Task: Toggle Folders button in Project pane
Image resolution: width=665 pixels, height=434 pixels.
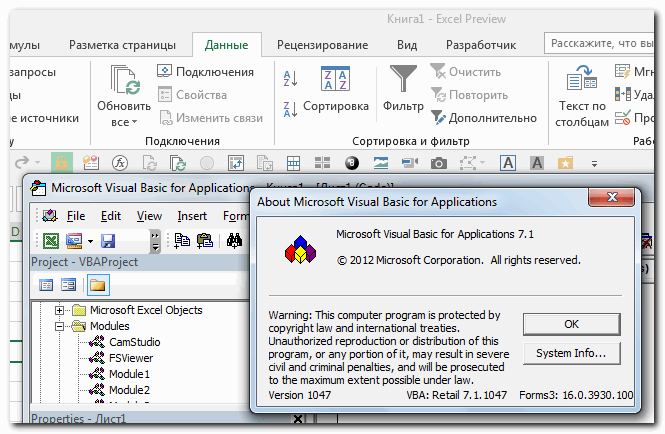Action: [x=98, y=285]
